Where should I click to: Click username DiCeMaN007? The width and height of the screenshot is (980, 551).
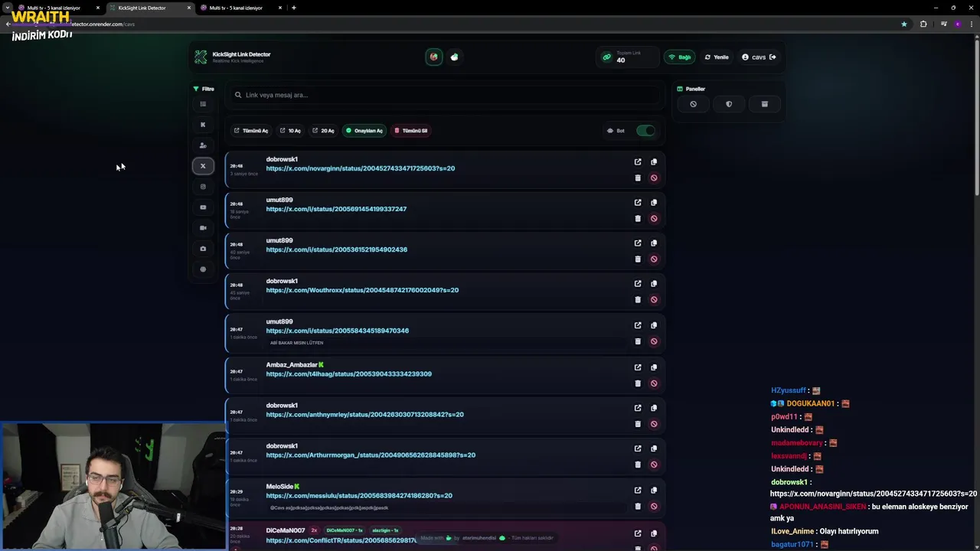tap(286, 530)
